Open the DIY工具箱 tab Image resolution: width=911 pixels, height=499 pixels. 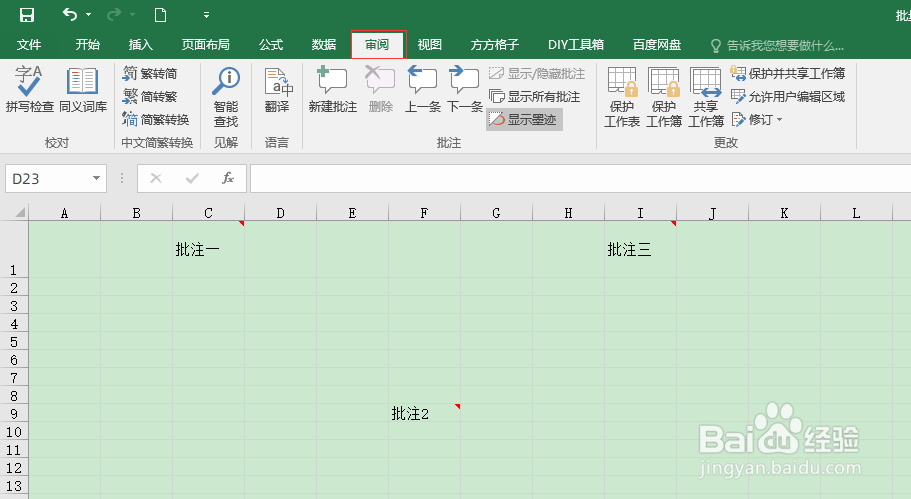pos(576,45)
